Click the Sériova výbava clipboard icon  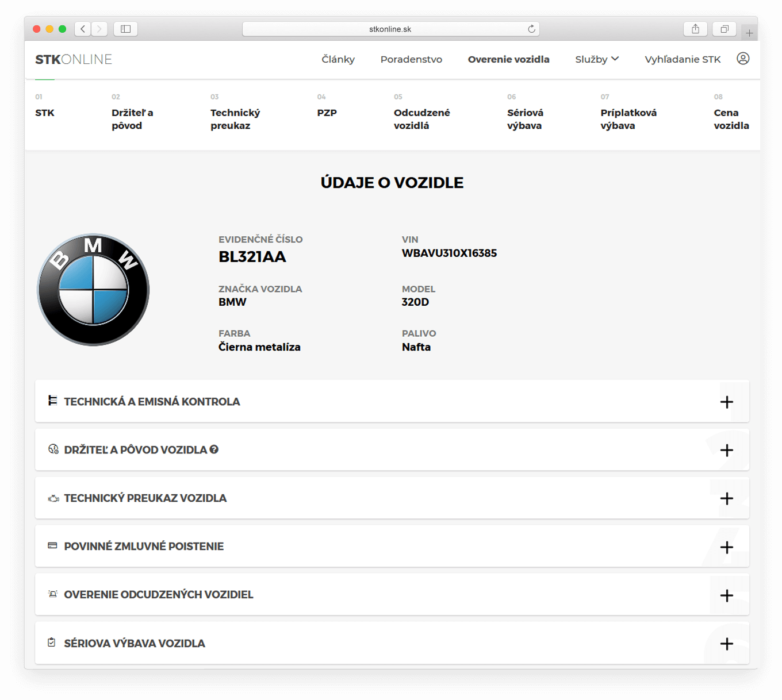[52, 642]
